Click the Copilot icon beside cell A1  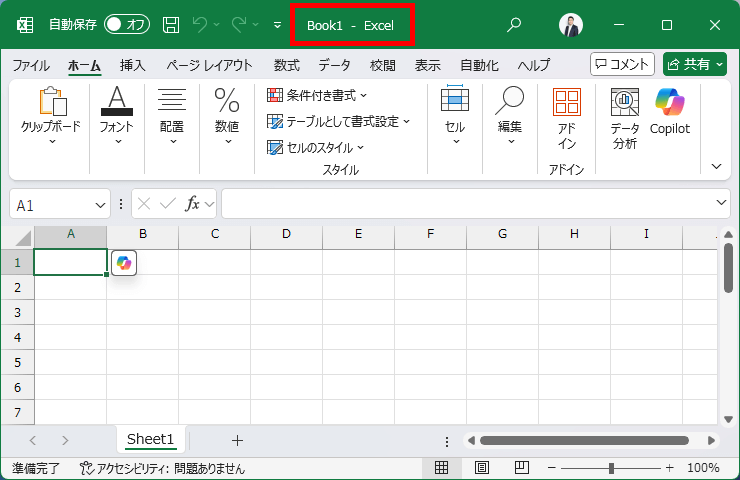click(124, 263)
